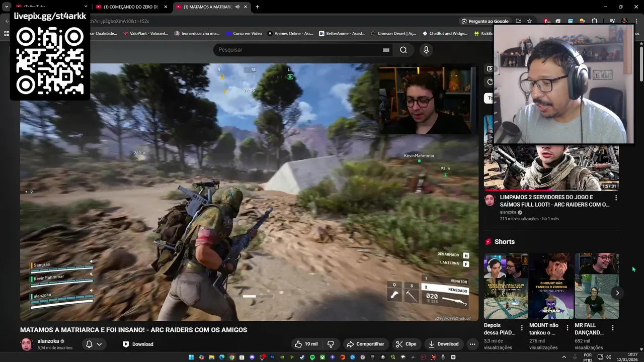This screenshot has width=644, height=362.
Task: Click the main video player to pause
Action: pyautogui.click(x=249, y=192)
